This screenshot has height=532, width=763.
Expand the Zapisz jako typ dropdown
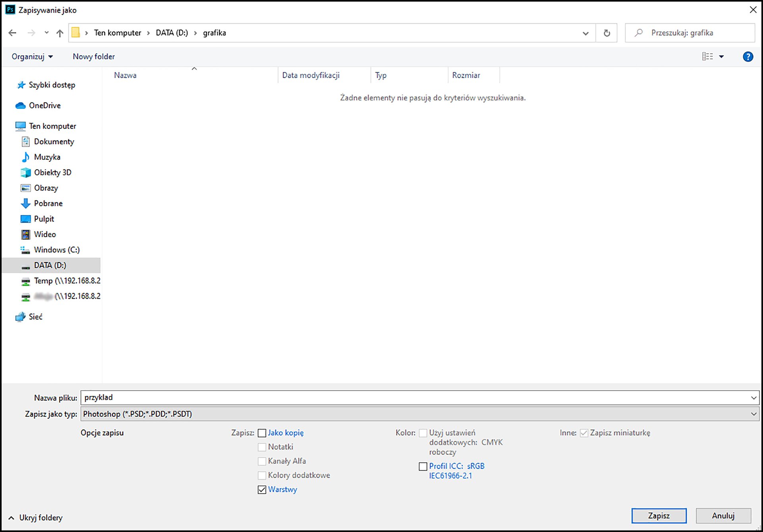point(753,414)
